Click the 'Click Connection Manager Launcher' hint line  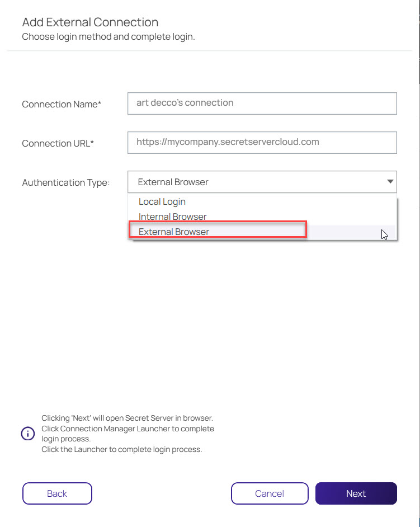(x=128, y=429)
